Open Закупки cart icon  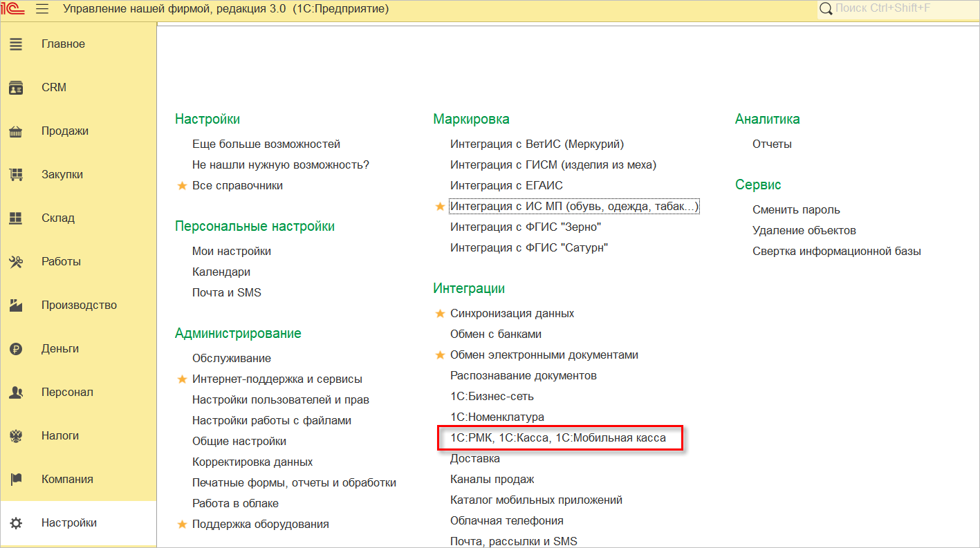point(16,175)
